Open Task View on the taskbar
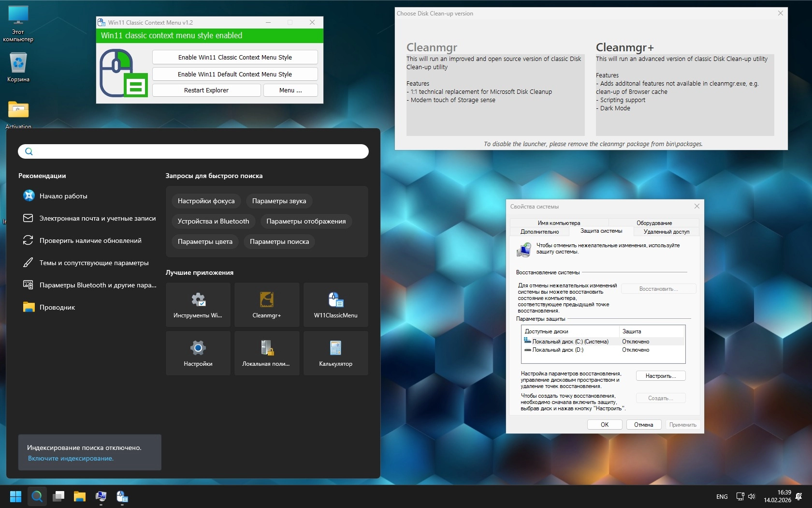The height and width of the screenshot is (508, 812). click(x=58, y=496)
